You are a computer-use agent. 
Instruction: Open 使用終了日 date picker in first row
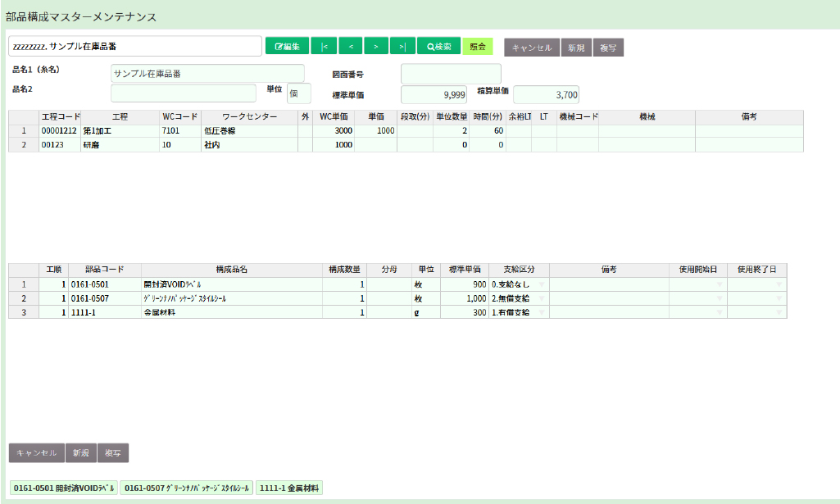pos(779,284)
